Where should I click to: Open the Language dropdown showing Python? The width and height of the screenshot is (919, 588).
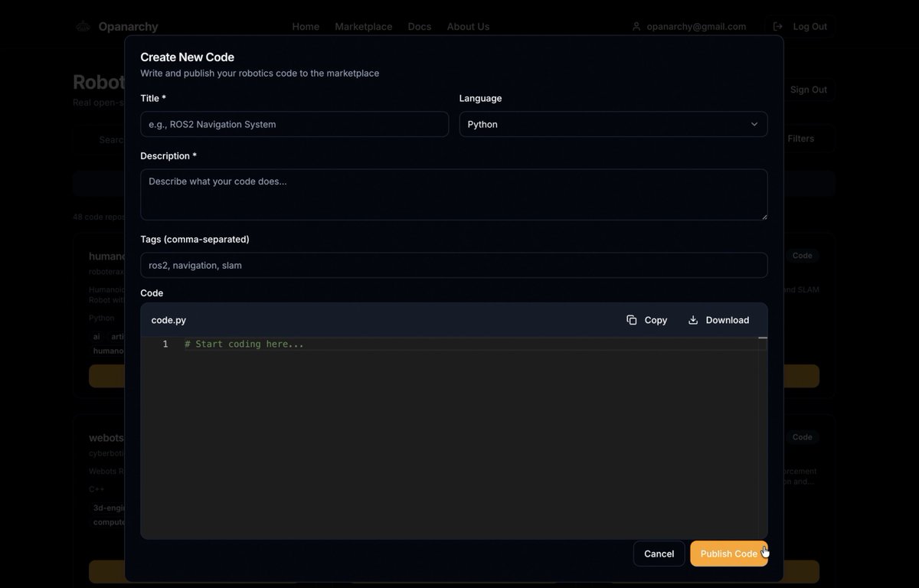pyautogui.click(x=613, y=123)
